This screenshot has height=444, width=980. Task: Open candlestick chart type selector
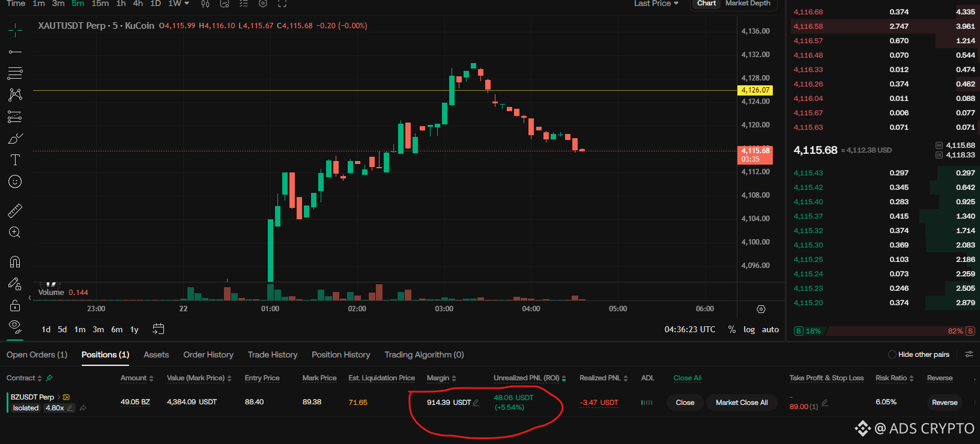click(205, 4)
